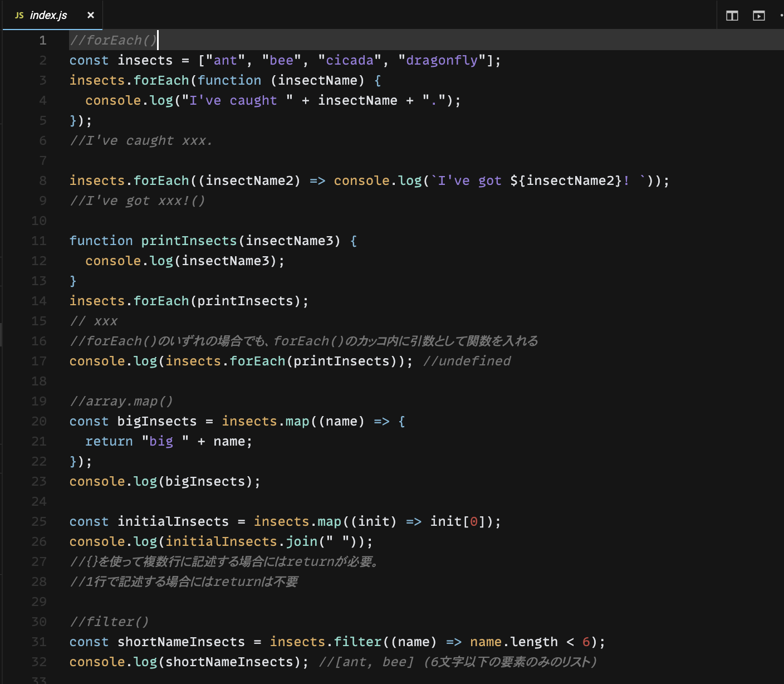
Task: Select the index.js editor tab
Action: [53, 15]
